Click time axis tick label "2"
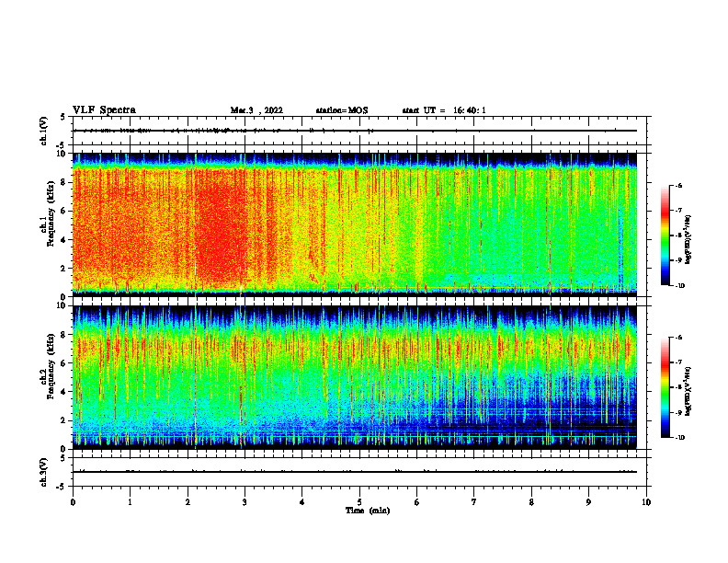Image resolution: width=728 pixels, height=563 pixels. pos(188,502)
